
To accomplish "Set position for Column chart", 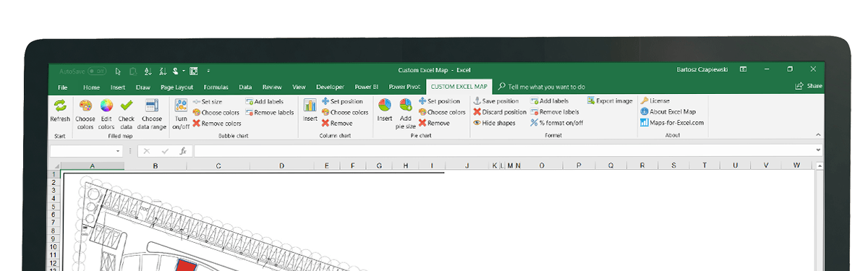I will pyautogui.click(x=342, y=102).
